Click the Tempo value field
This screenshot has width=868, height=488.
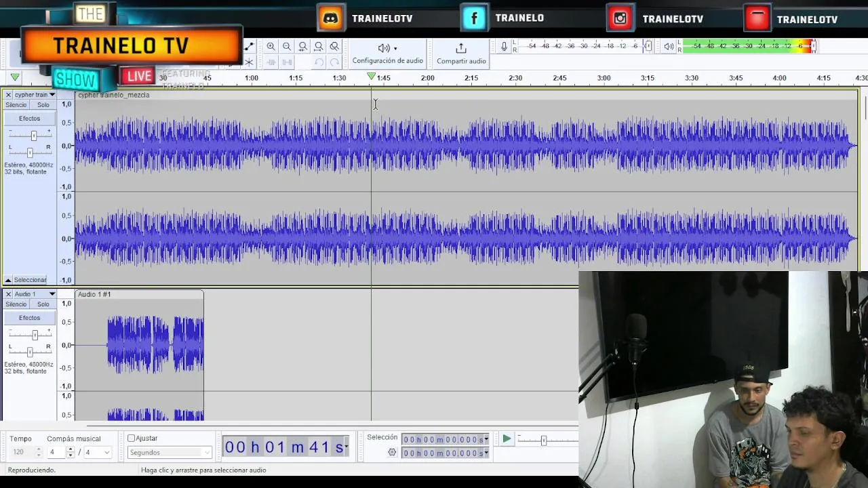[21, 452]
